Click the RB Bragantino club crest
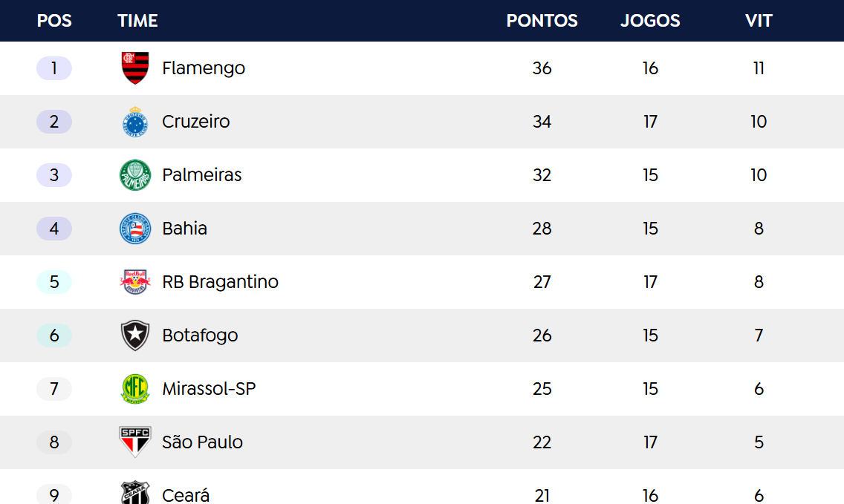The image size is (844, 504). click(135, 282)
